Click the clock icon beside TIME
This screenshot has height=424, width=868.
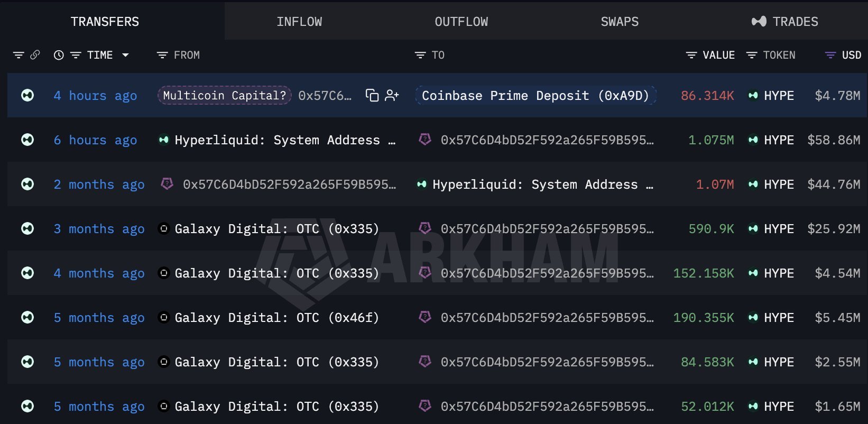click(x=59, y=55)
